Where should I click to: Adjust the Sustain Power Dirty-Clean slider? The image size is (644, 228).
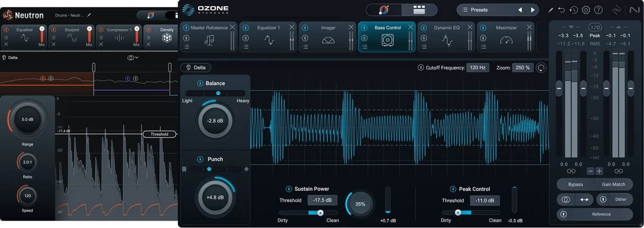[x=308, y=213]
